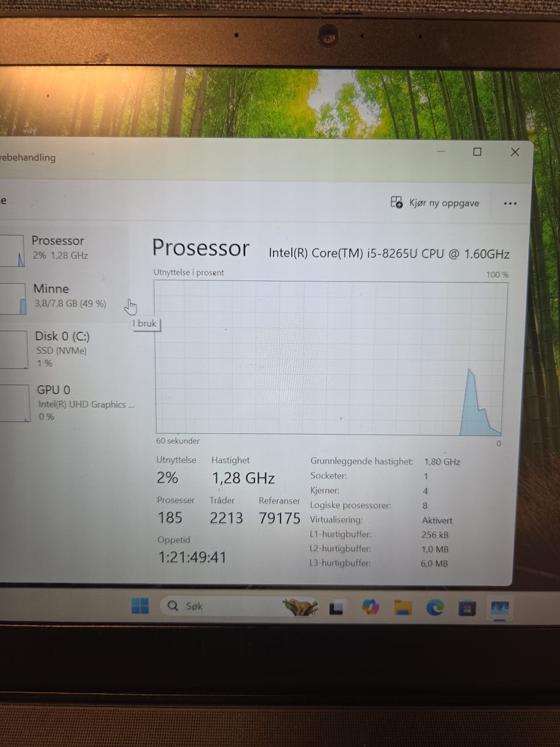The image size is (560, 747).
Task: Click the Utnyttelse i prosent graph label
Action: tap(188, 273)
